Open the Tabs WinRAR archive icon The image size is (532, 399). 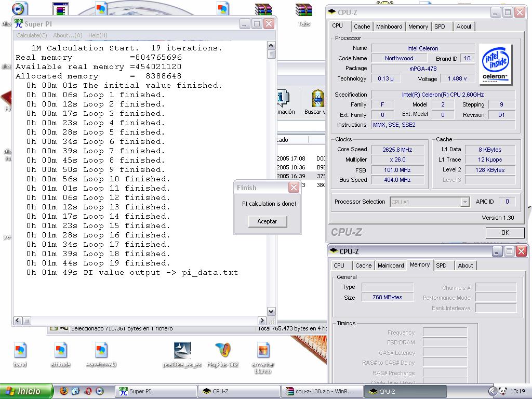pyautogui.click(x=304, y=10)
